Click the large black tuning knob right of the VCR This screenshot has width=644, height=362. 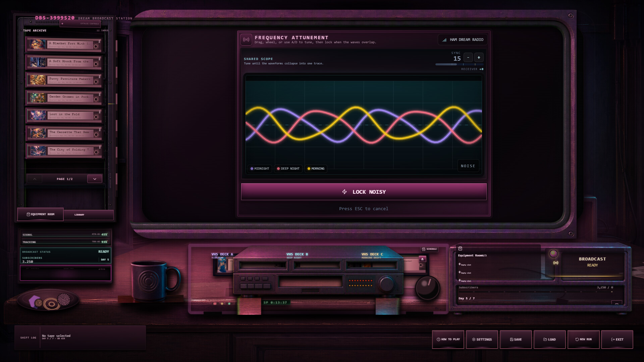click(x=427, y=288)
